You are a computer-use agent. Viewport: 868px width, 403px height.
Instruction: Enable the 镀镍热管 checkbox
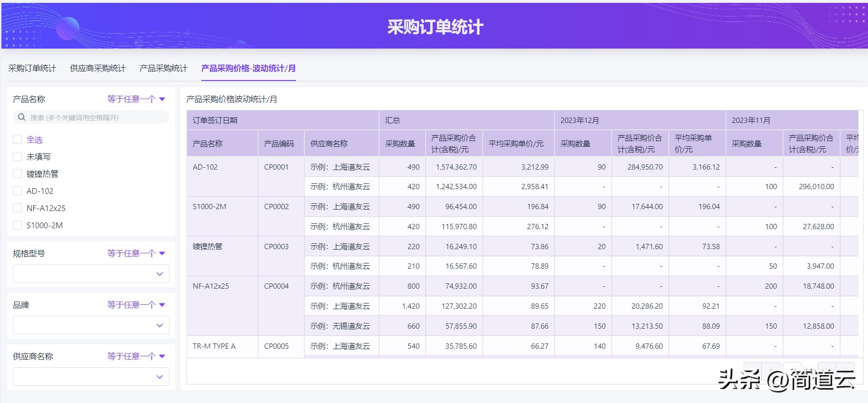pyautogui.click(x=18, y=174)
